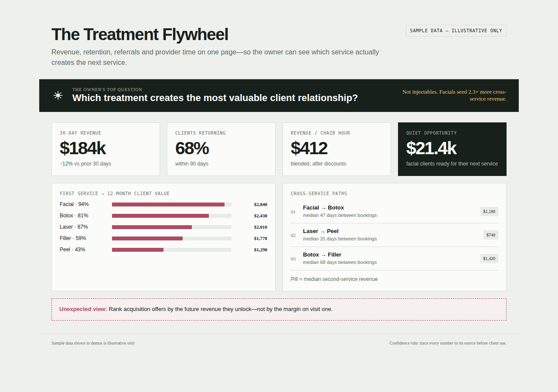Screen dimensions: 558x392
Task: Click the "Not injectables" banner answer text
Action: (x=454, y=95)
